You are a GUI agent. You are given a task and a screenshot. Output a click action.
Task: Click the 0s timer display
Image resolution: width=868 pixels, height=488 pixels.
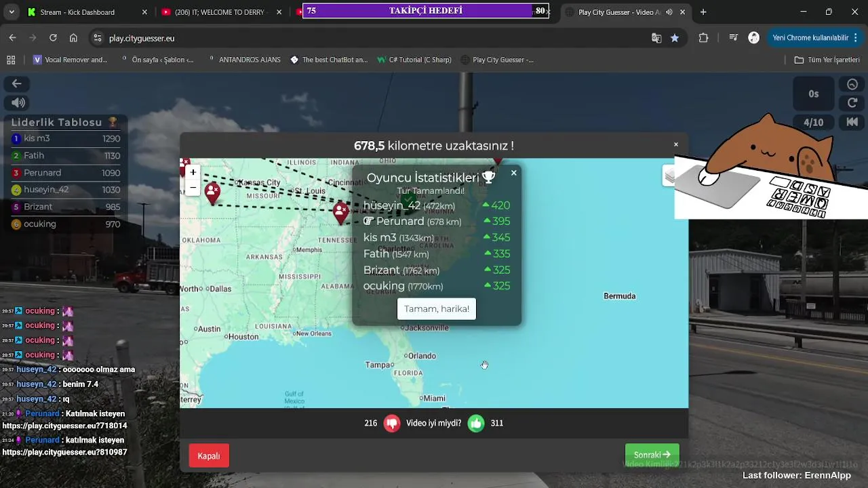click(x=814, y=94)
